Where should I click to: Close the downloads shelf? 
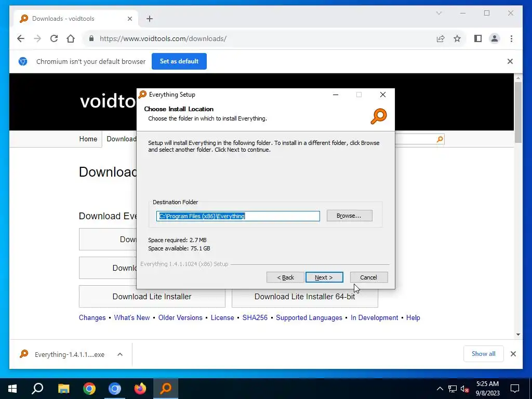(x=513, y=354)
